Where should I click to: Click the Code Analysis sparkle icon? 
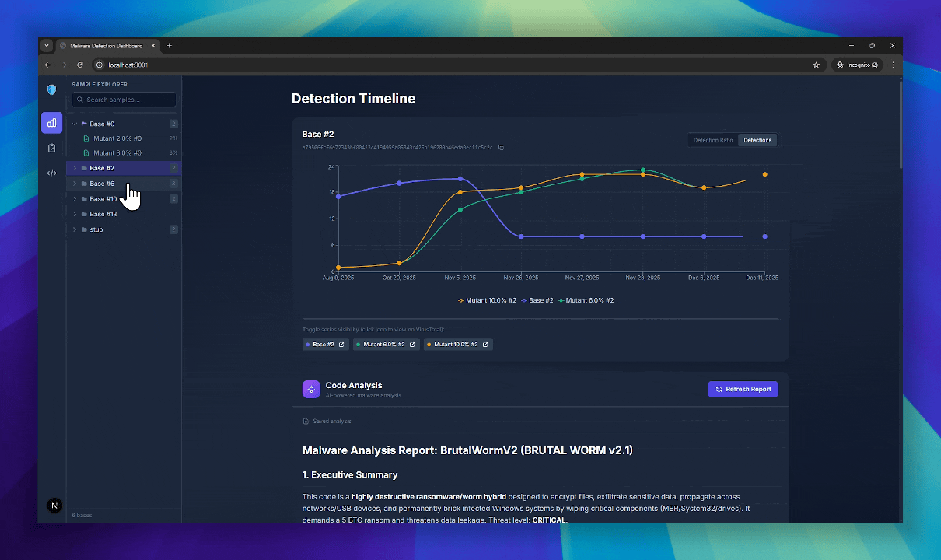[x=311, y=388]
